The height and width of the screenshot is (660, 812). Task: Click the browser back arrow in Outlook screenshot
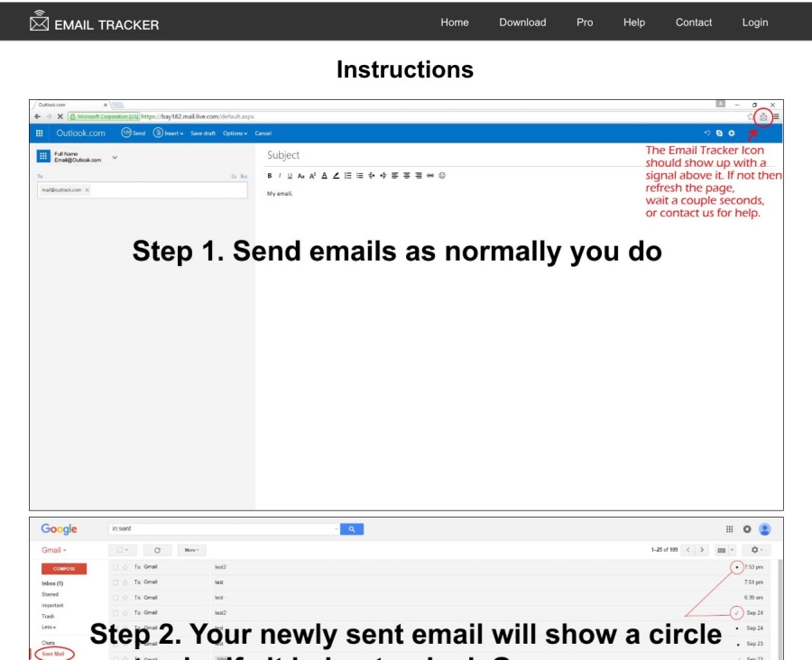pos(37,116)
